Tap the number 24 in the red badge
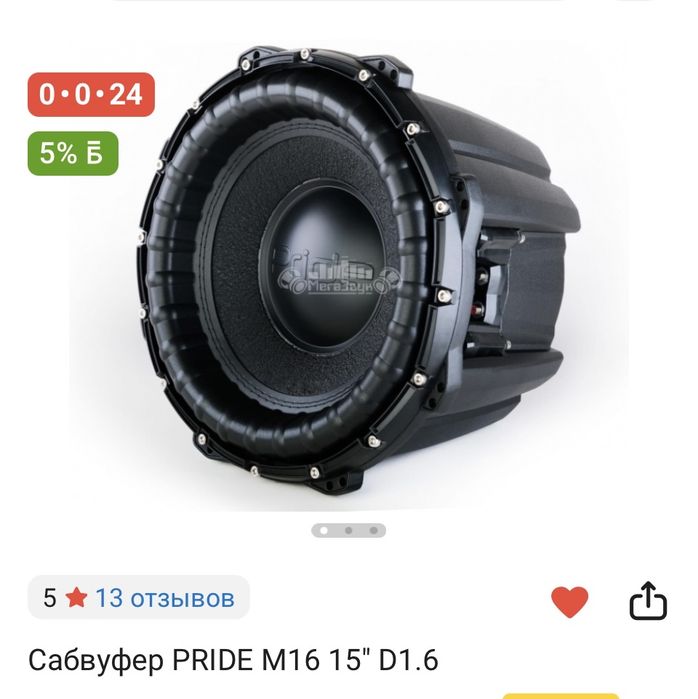698x699 pixels. point(126,95)
